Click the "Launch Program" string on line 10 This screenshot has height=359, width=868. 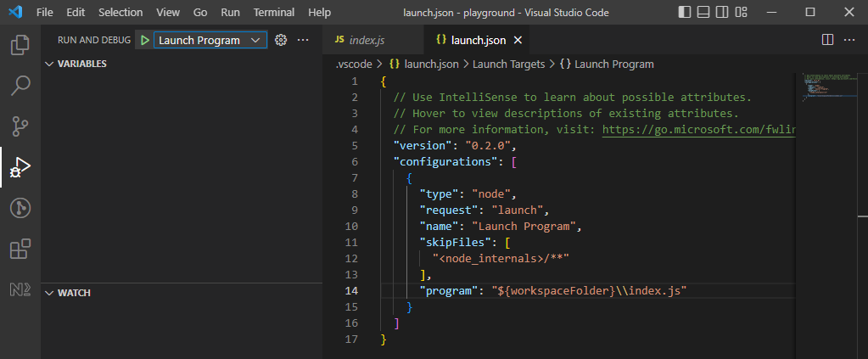pos(524,226)
